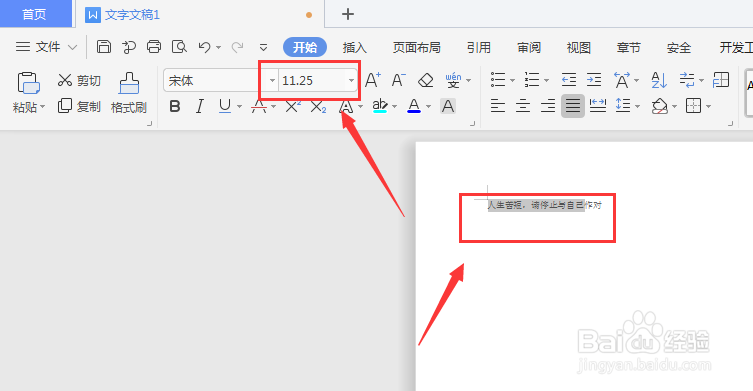Click the font size field 11.25
Image resolution: width=753 pixels, height=391 pixels.
point(312,80)
